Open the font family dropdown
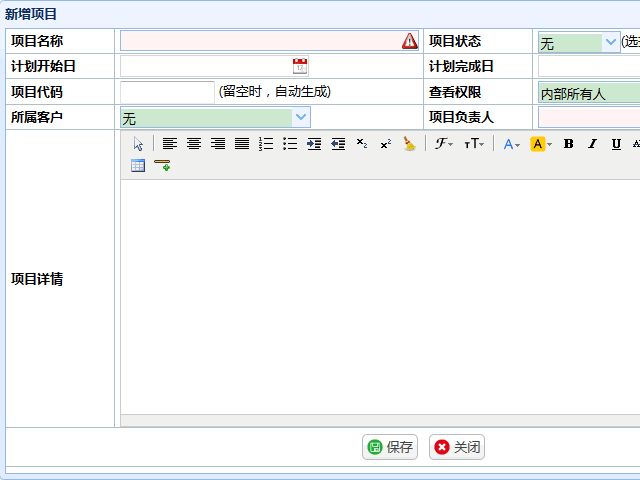 pos(443,144)
